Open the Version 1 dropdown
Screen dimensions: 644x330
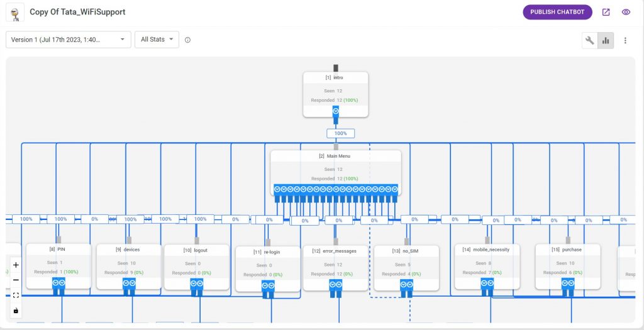69,40
